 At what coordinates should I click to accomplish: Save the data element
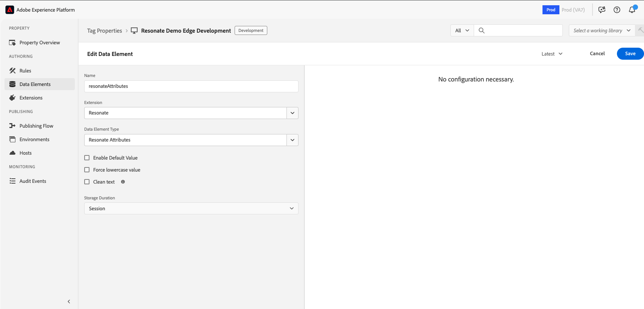(x=630, y=54)
